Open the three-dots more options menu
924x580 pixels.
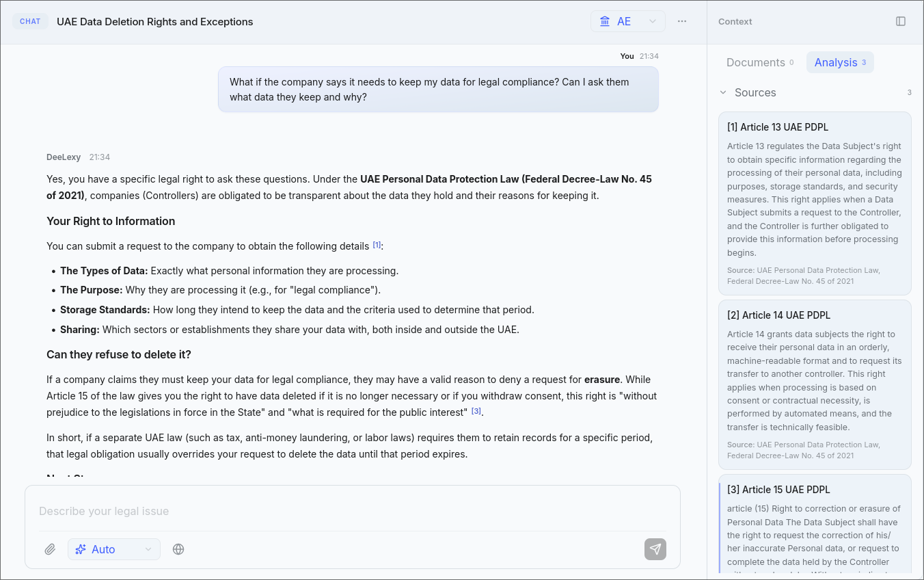682,21
